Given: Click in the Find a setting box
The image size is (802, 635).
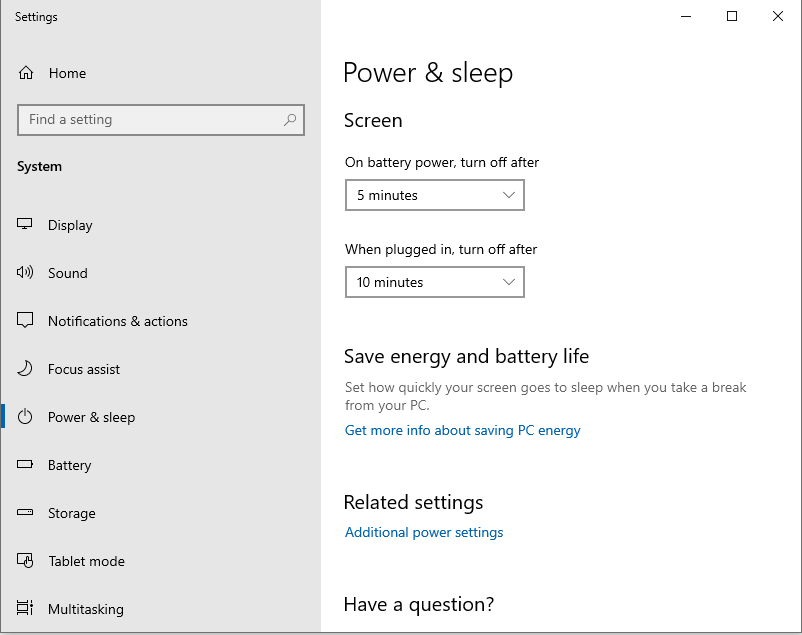Looking at the screenshot, I should [161, 120].
